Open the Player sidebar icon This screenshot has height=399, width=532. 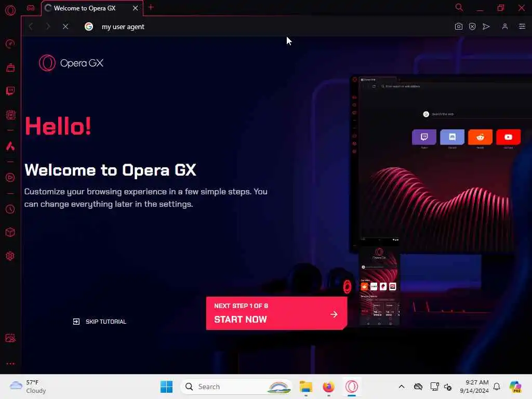[x=10, y=178]
